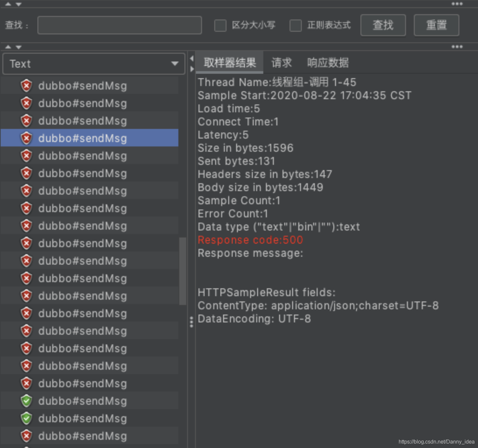Click the down arrow just above the Text dropdown
The width and height of the screenshot is (478, 448).
[19, 47]
